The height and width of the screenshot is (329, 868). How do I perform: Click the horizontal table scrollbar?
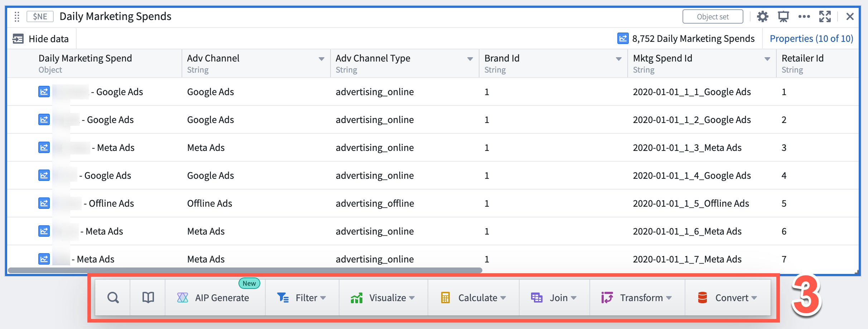pyautogui.click(x=245, y=270)
